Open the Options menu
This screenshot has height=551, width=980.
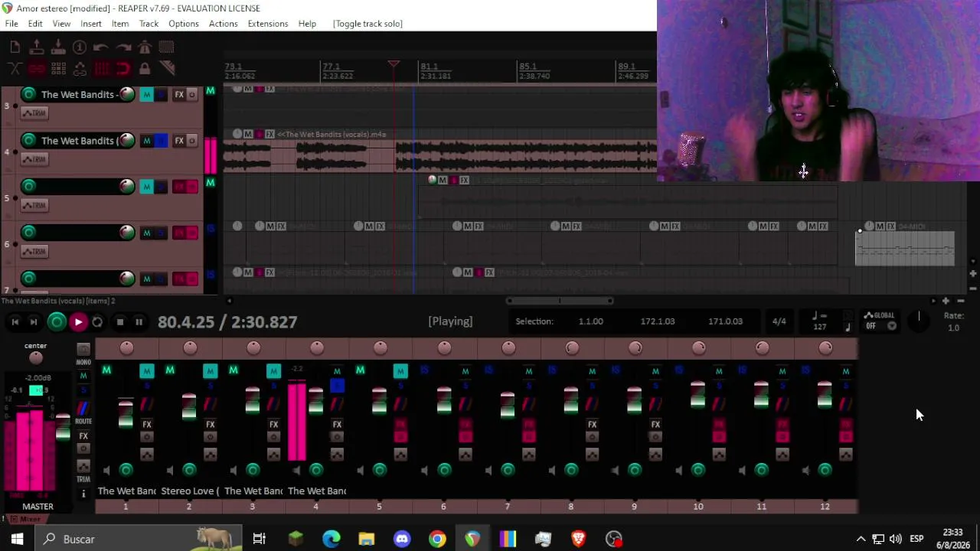tap(184, 24)
